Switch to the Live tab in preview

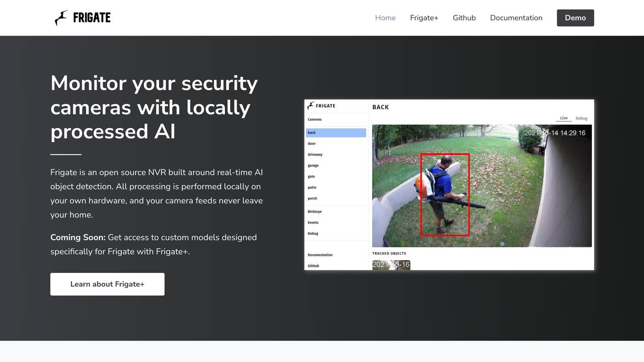tap(563, 118)
